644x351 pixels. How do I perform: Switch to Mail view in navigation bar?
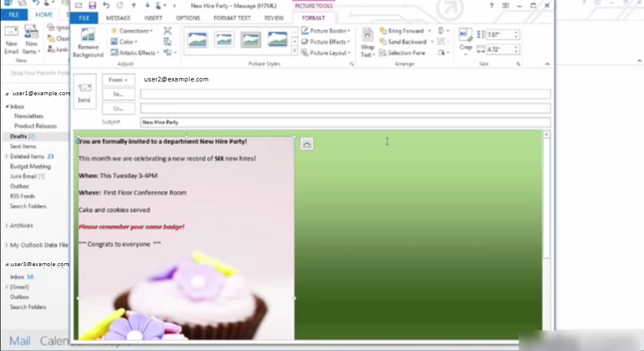pos(19,341)
